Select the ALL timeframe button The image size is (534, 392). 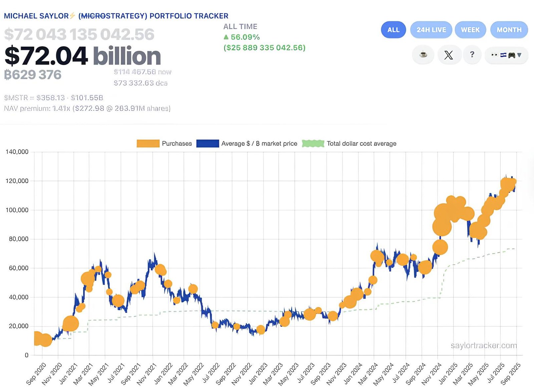coord(393,30)
